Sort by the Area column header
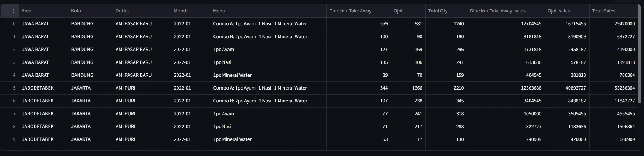Screen dimensions: 644x156 [x=26, y=11]
